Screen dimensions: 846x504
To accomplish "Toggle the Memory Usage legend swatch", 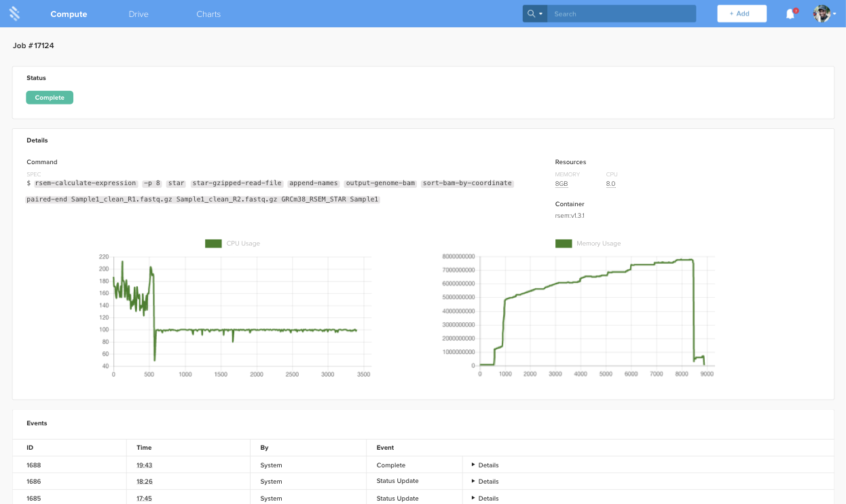I will click(x=564, y=244).
